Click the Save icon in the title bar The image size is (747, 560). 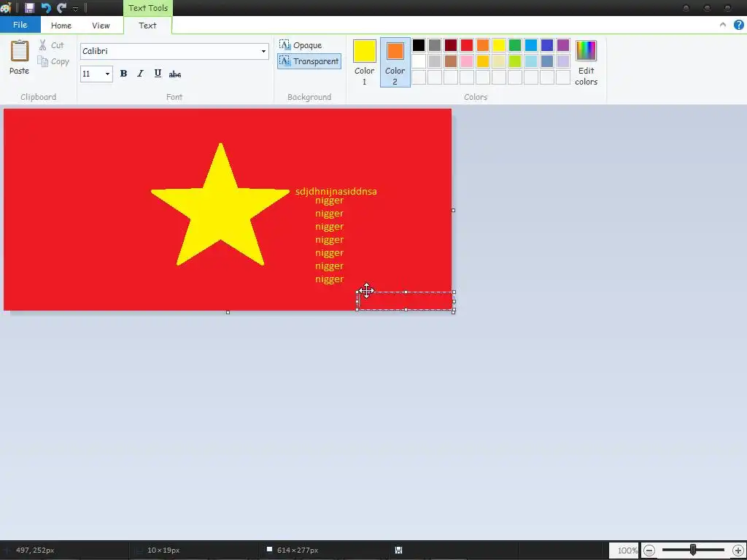point(29,7)
